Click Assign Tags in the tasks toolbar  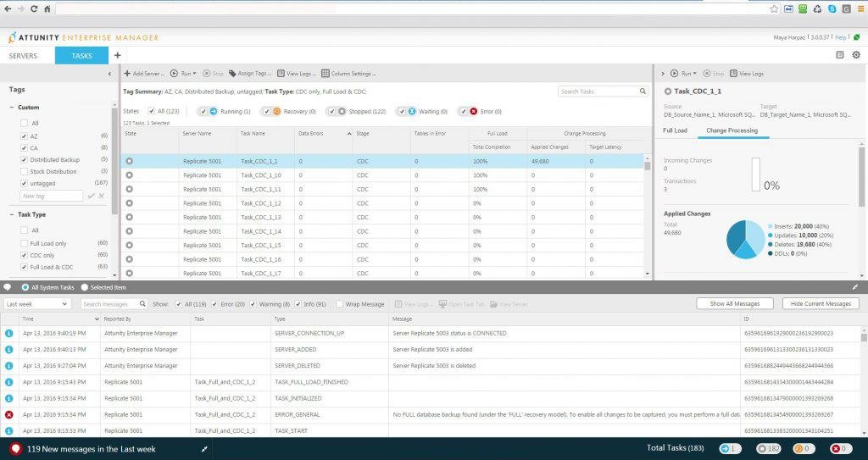point(249,73)
